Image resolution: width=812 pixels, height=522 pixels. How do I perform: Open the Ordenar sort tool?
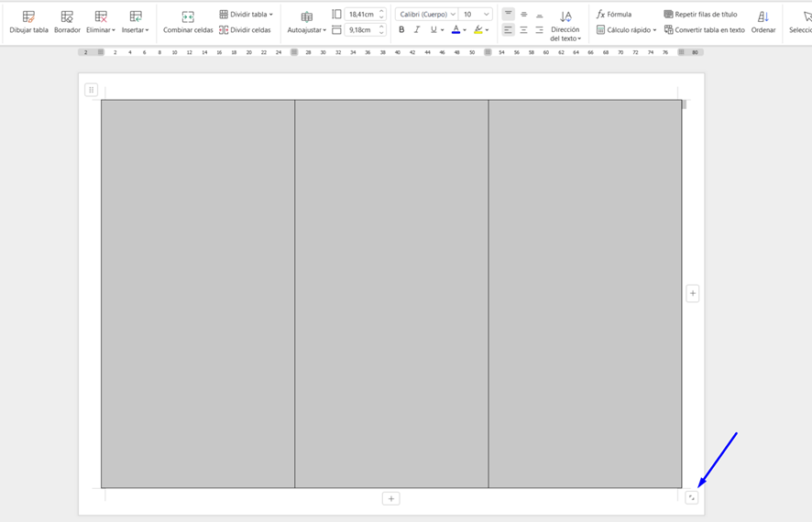point(763,22)
